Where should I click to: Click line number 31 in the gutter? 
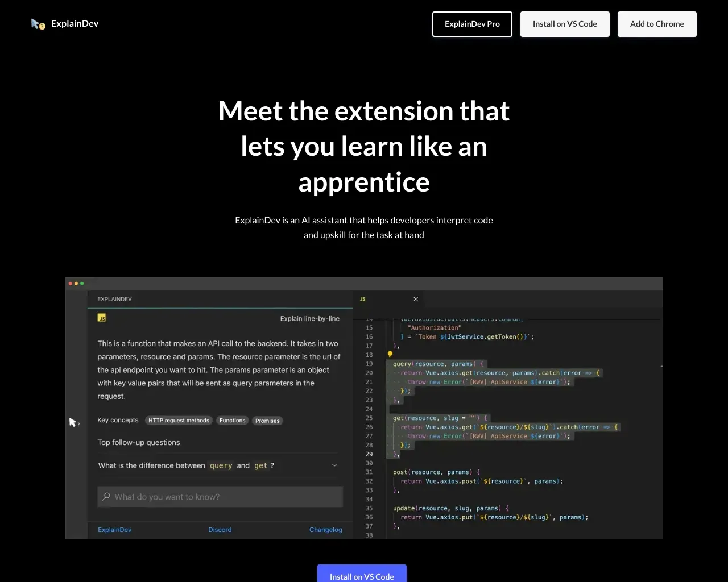(369, 472)
